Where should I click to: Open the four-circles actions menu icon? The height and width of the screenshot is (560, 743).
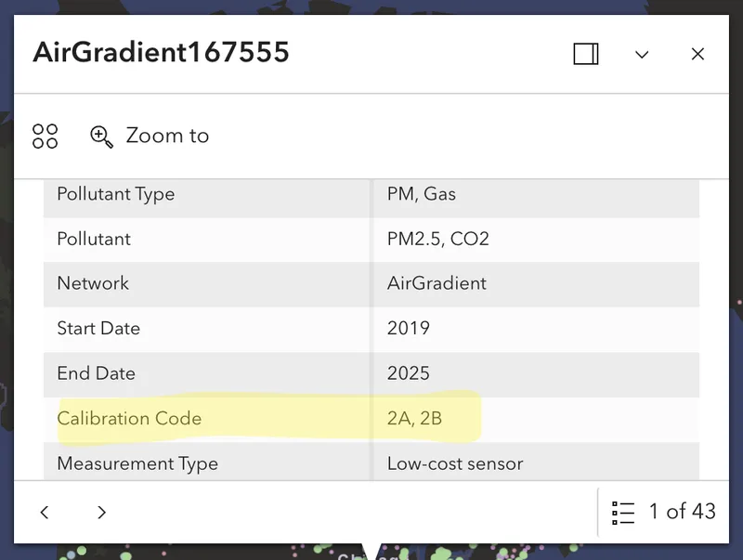click(x=45, y=136)
